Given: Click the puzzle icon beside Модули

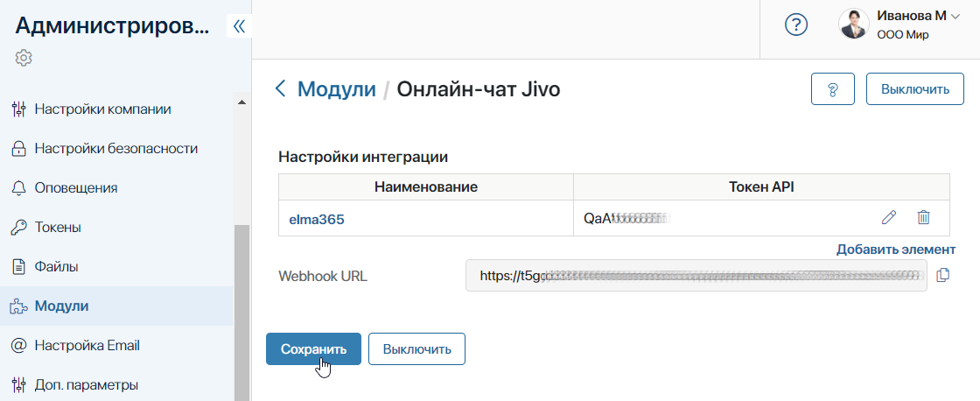Looking at the screenshot, I should tap(19, 306).
